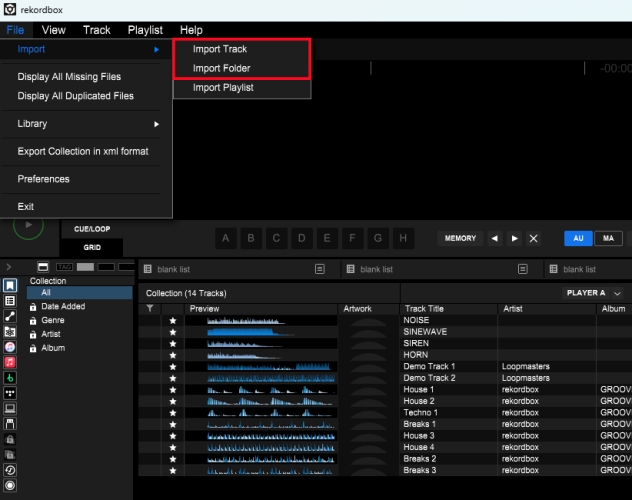
Task: Go to next memory cue arrow
Action: (514, 238)
